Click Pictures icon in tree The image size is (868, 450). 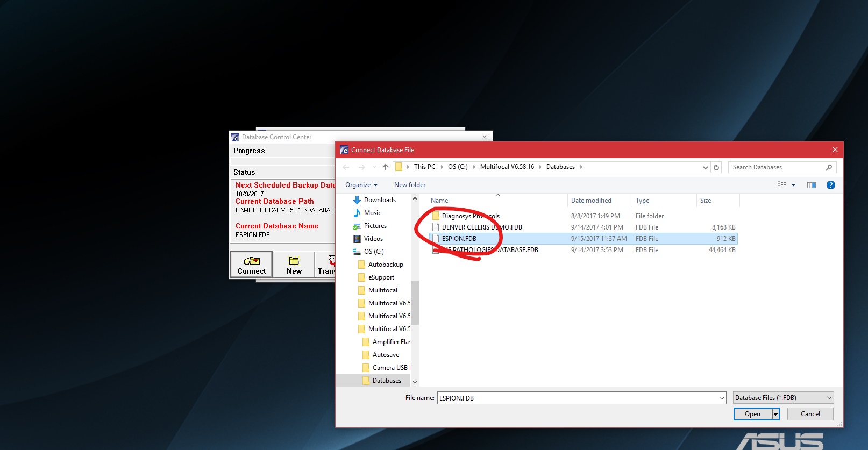point(357,226)
